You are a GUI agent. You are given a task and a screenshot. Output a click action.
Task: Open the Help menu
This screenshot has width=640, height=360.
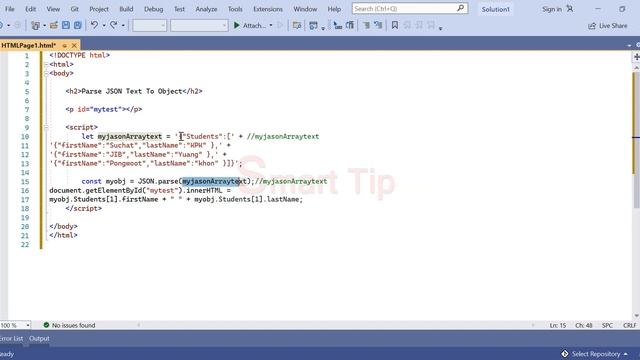(x=334, y=9)
